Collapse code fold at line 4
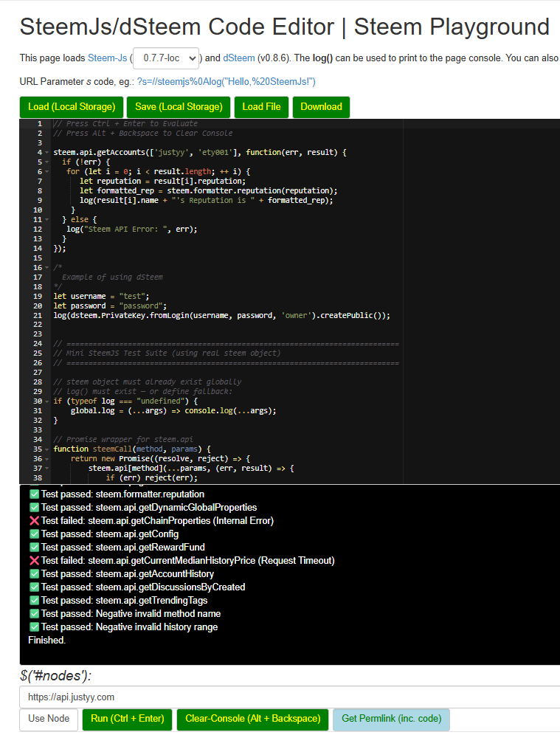This screenshot has width=560, height=735. [47, 152]
